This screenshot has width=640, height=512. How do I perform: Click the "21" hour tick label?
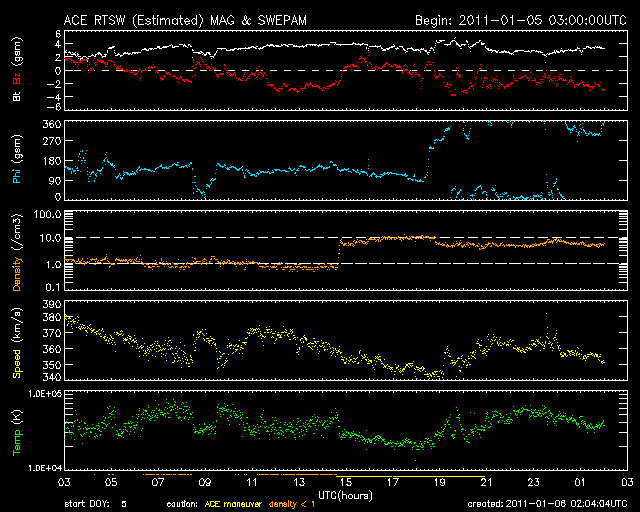coord(487,483)
